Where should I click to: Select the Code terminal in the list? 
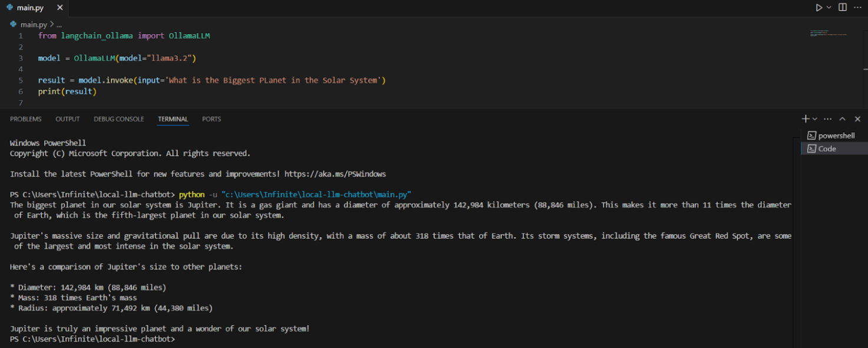click(834, 149)
